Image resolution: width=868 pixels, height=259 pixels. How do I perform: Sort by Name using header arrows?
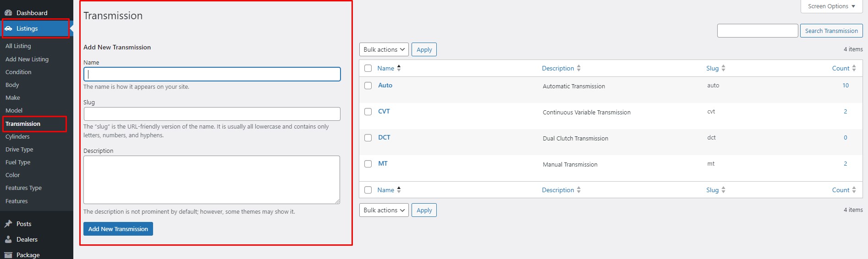(x=399, y=68)
